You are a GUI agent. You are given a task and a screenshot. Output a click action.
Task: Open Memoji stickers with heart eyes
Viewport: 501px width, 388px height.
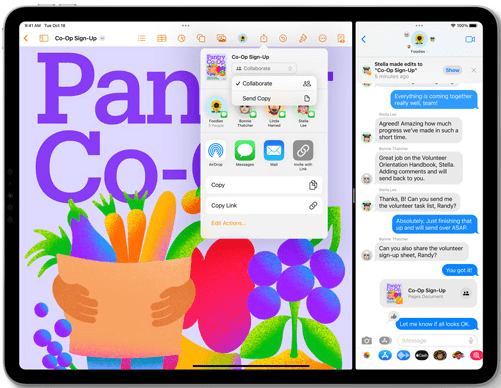point(458,356)
